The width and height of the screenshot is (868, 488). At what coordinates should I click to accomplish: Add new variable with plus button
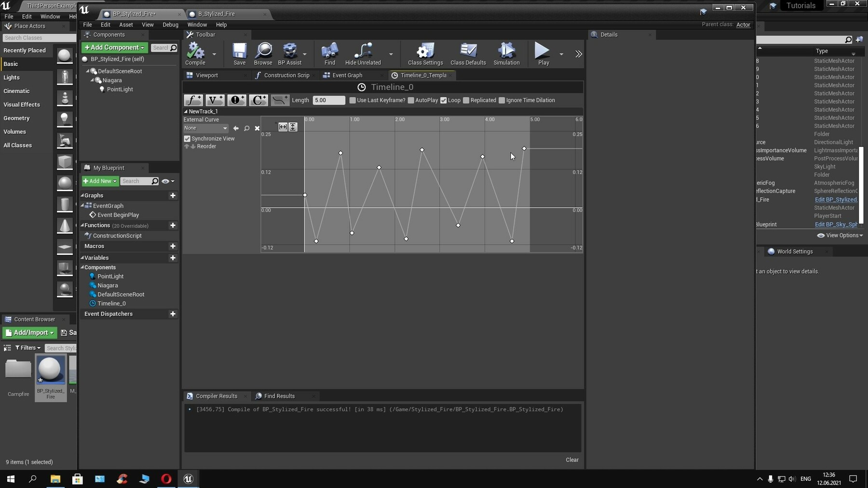[x=173, y=258]
